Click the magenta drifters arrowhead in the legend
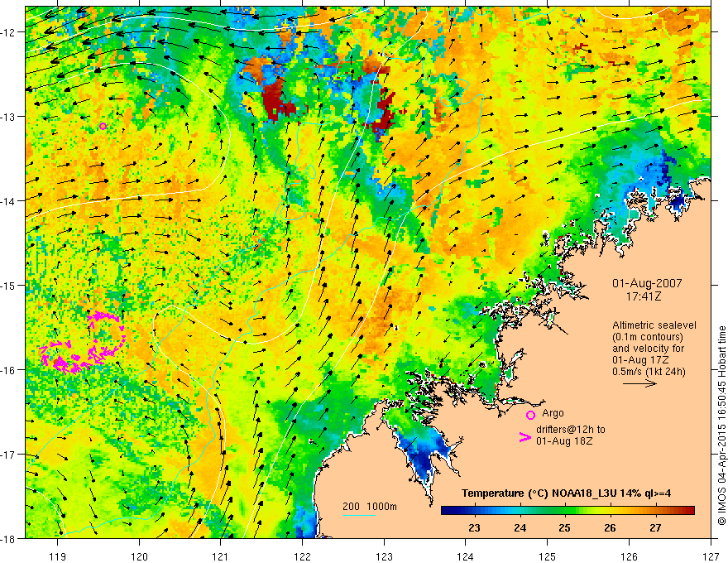Screen dimensions: 728x563 pyautogui.click(x=525, y=437)
